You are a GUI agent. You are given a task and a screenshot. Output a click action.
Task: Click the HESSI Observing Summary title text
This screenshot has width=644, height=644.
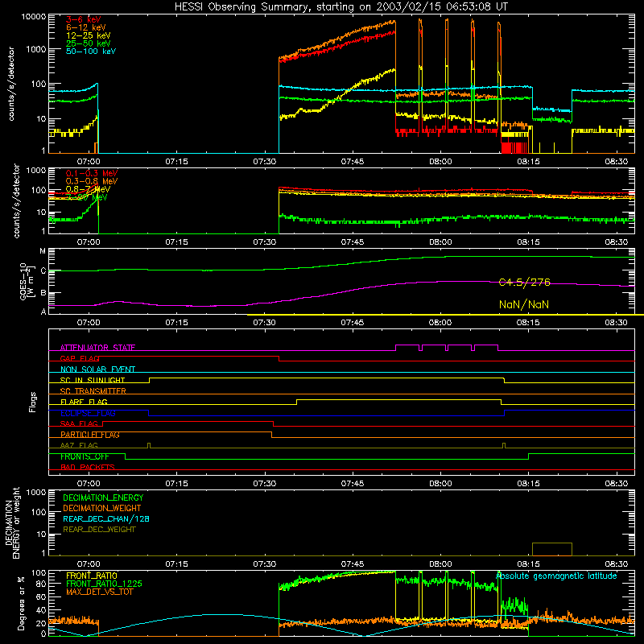[341, 7]
